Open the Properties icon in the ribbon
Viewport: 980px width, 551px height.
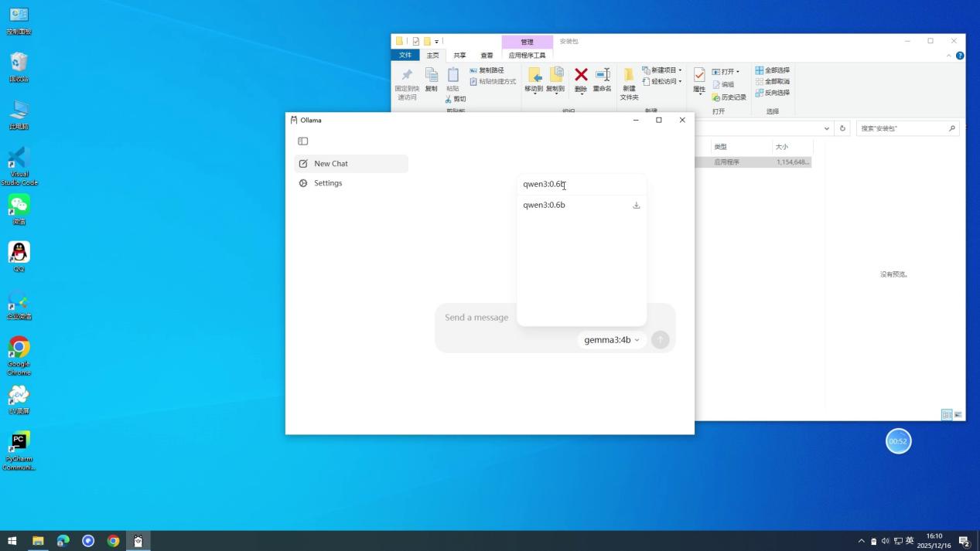pos(699,76)
